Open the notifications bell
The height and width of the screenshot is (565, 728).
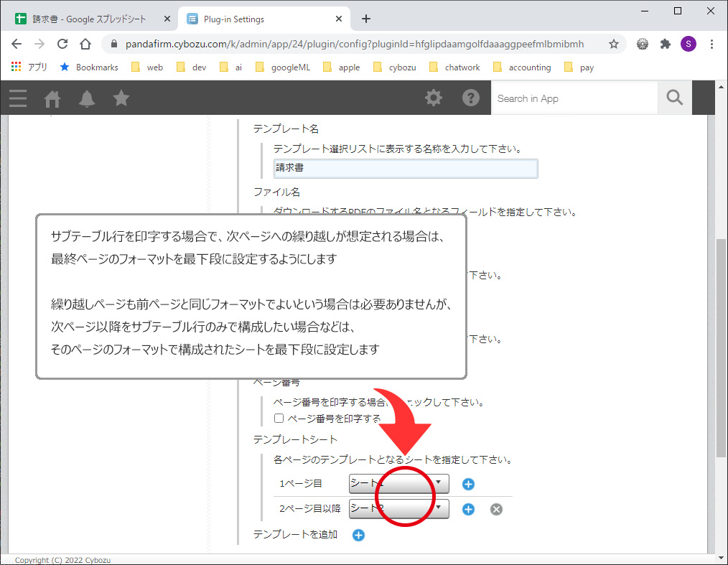pyautogui.click(x=87, y=98)
